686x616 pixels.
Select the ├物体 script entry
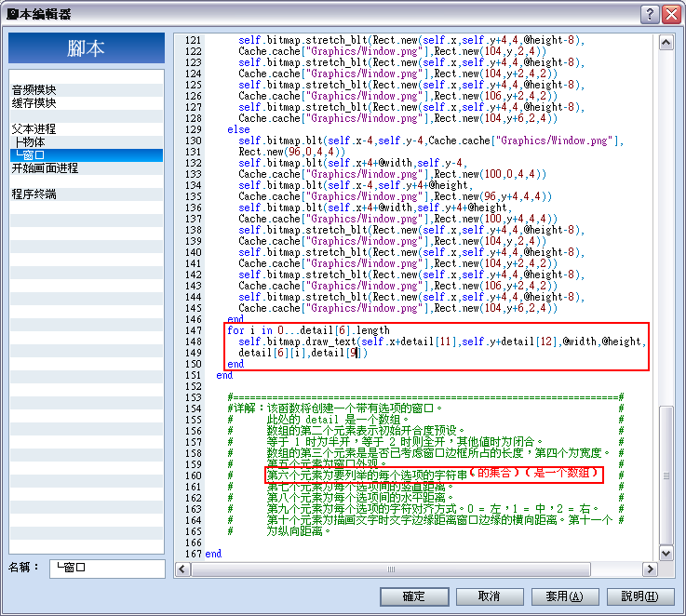(87, 142)
